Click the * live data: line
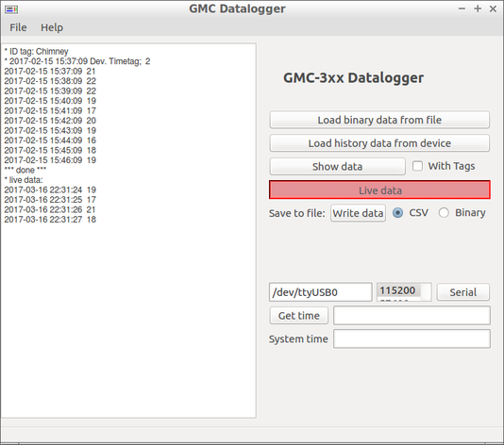 [x=24, y=180]
